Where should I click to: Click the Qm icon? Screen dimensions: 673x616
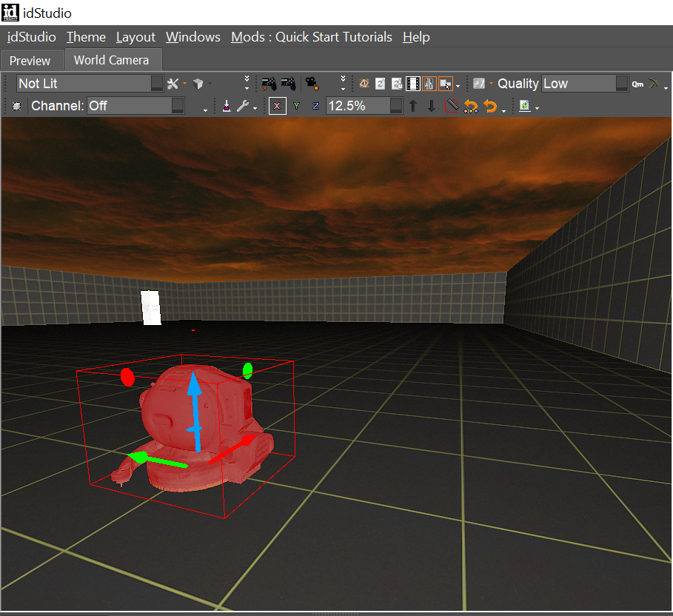click(637, 84)
